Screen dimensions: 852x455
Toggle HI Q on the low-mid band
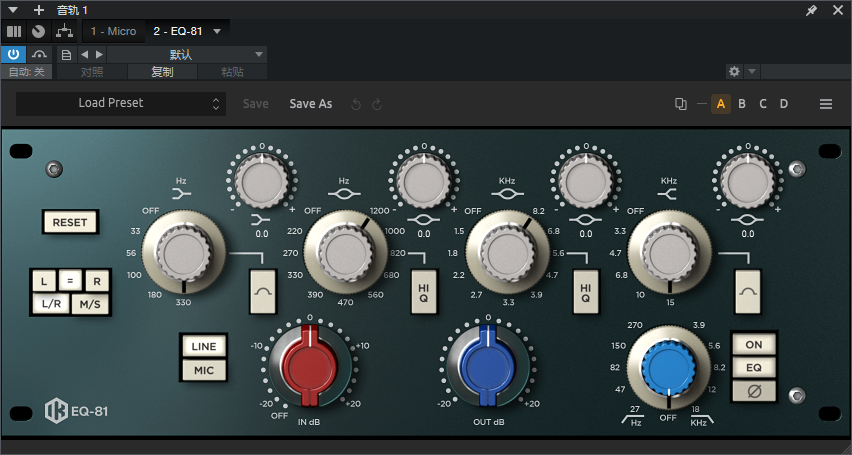(424, 291)
